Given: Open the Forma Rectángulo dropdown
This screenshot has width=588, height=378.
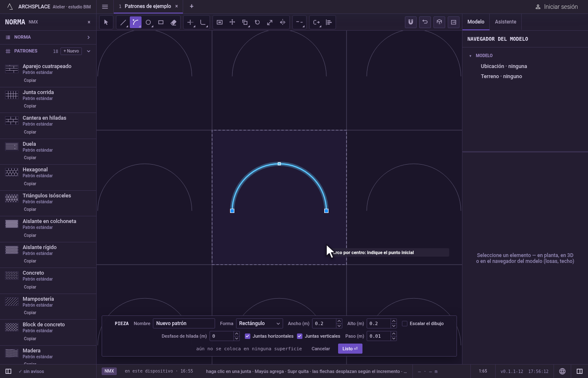Looking at the screenshot, I should (259, 323).
